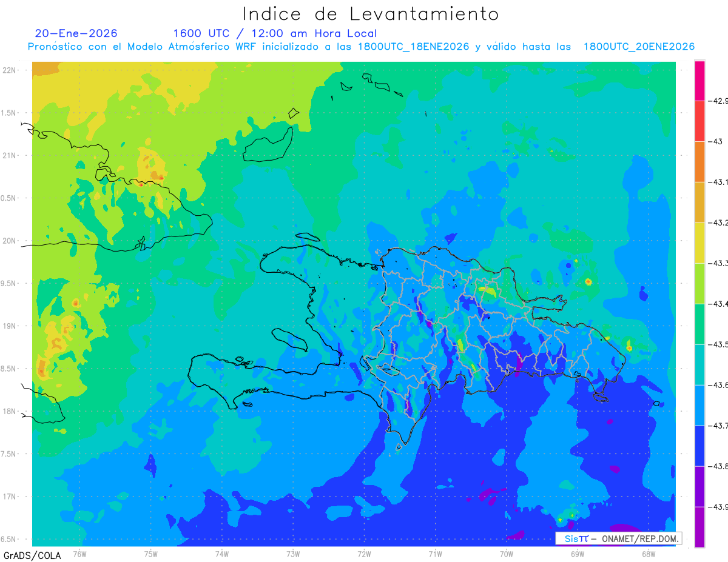
Task: Click the magenta swatch above -42.9
Action: click(x=699, y=81)
